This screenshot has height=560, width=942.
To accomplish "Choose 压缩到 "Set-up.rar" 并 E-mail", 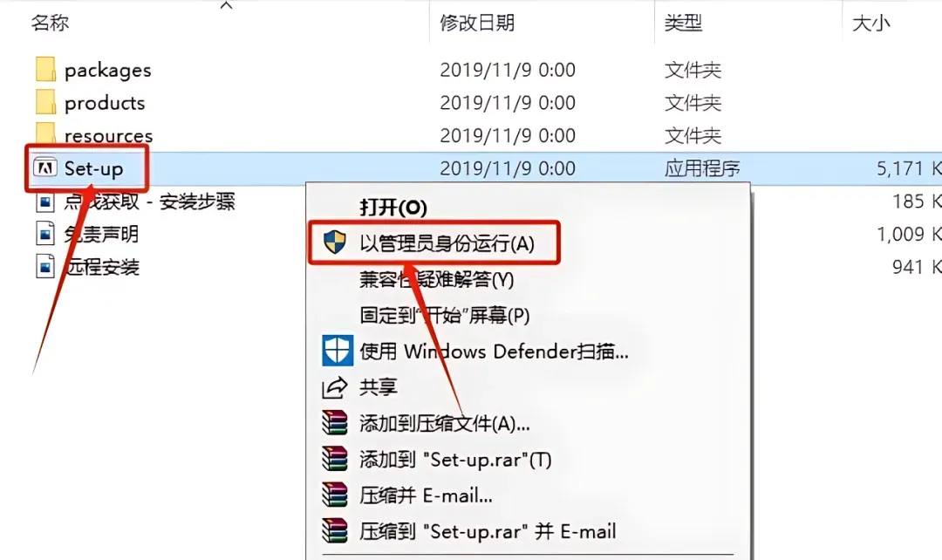I will (488, 531).
